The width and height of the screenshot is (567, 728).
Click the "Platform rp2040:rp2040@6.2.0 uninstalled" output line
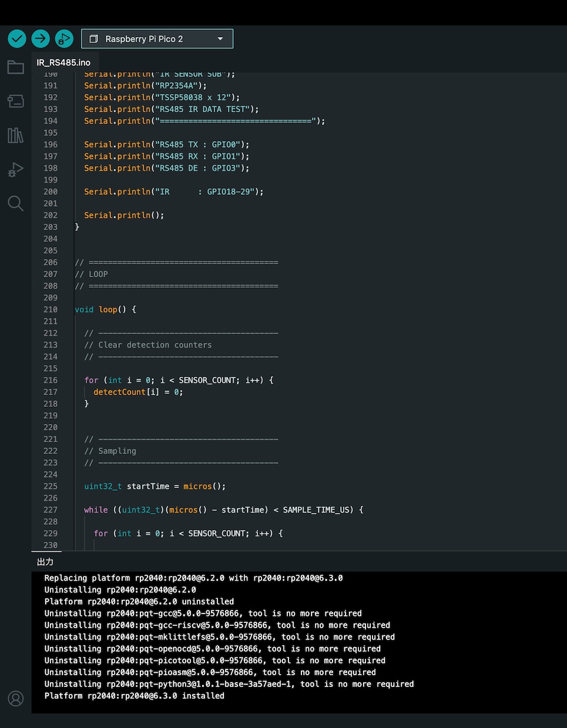pyautogui.click(x=139, y=602)
